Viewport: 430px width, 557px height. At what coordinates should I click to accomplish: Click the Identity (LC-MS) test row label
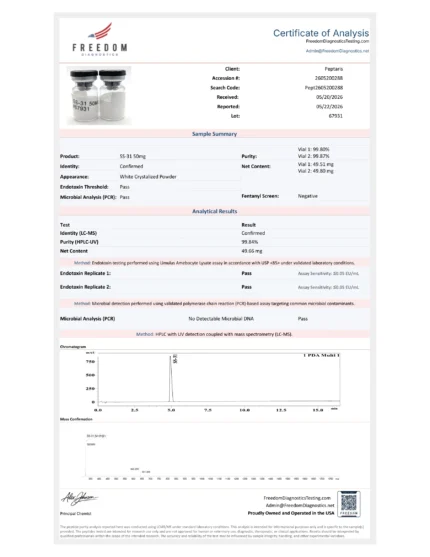[x=78, y=233]
